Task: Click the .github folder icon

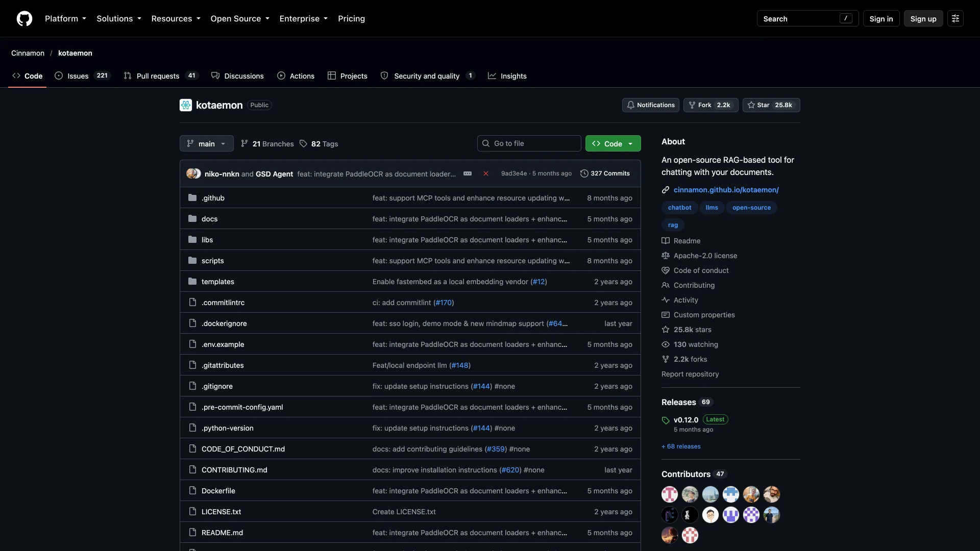Action: 192,198
